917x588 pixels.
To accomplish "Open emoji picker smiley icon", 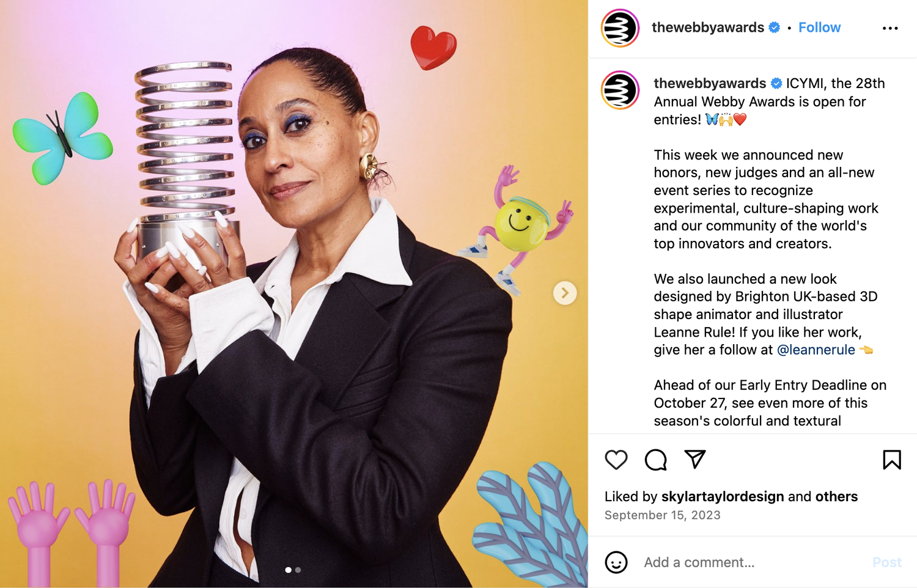I will [x=616, y=562].
